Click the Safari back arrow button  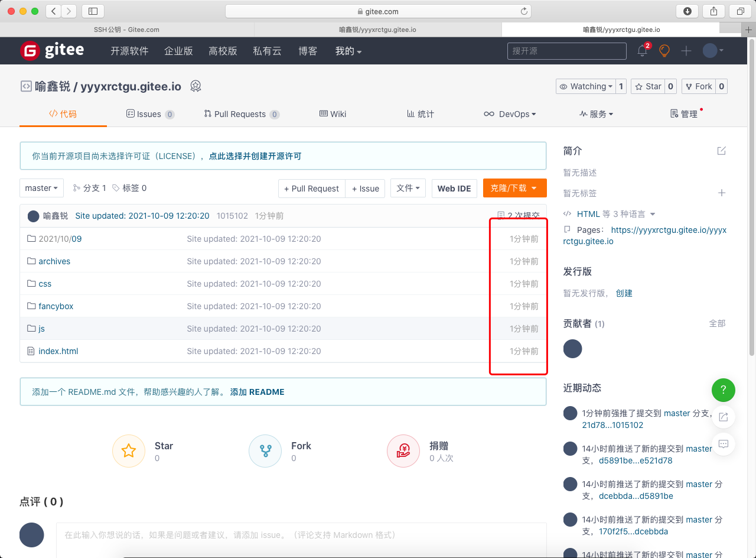coord(53,11)
